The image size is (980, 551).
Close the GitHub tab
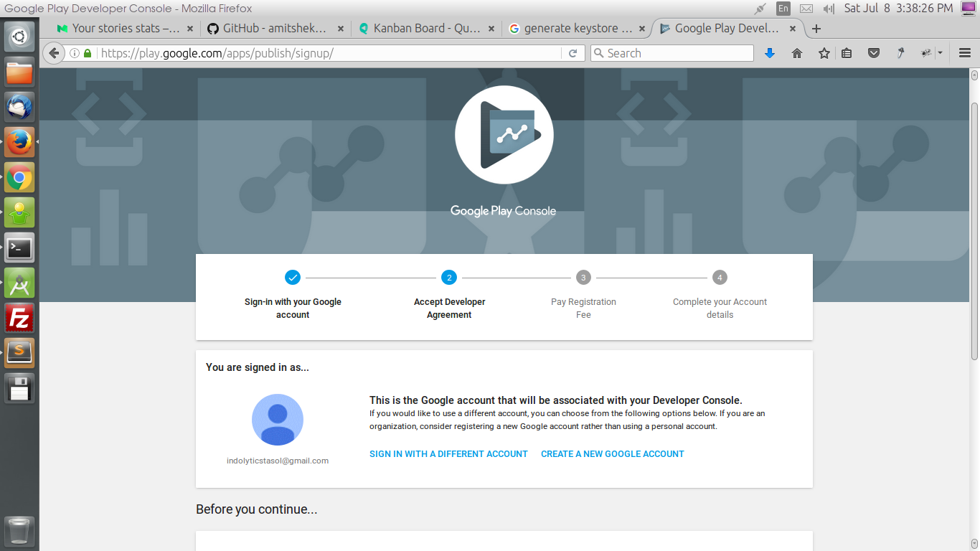point(341,29)
